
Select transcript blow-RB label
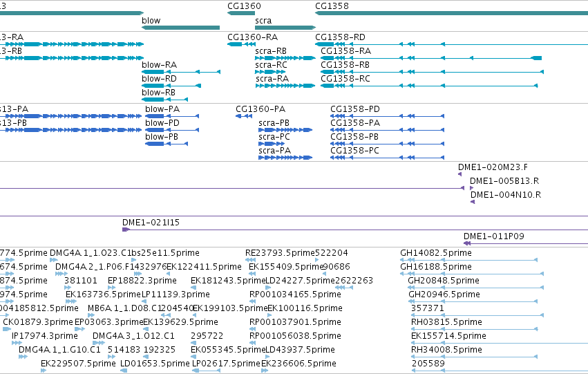[x=158, y=93]
